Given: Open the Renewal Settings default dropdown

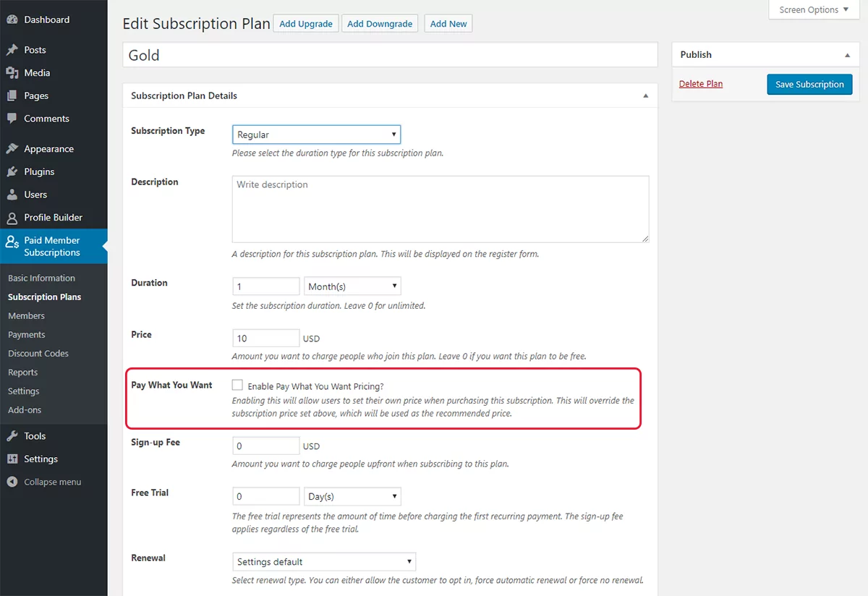Looking at the screenshot, I should [324, 562].
